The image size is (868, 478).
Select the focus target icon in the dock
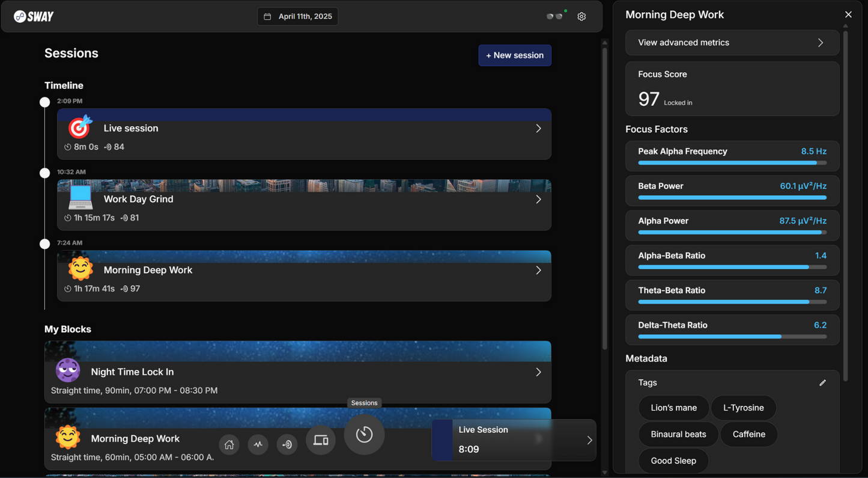tap(287, 444)
